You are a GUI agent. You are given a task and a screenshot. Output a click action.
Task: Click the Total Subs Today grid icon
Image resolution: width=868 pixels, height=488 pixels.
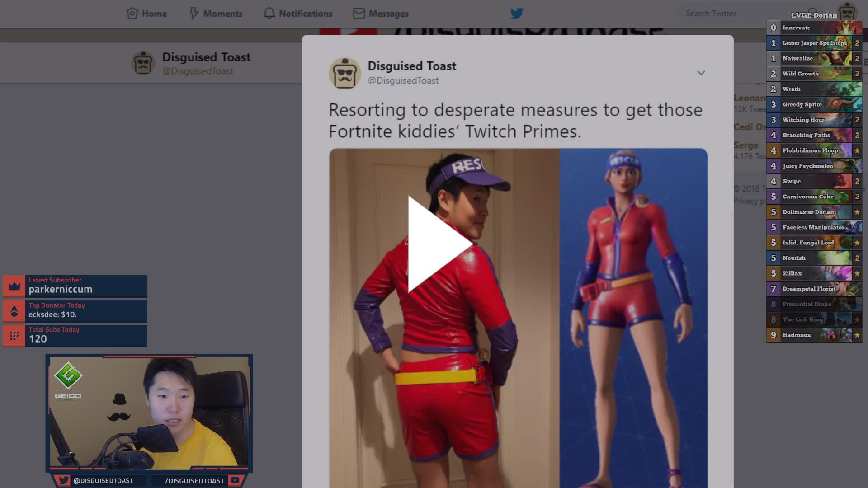[x=14, y=336]
